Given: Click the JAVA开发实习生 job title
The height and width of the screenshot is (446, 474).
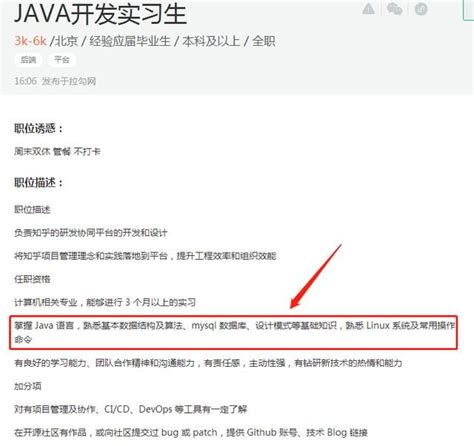Looking at the screenshot, I should (100, 14).
